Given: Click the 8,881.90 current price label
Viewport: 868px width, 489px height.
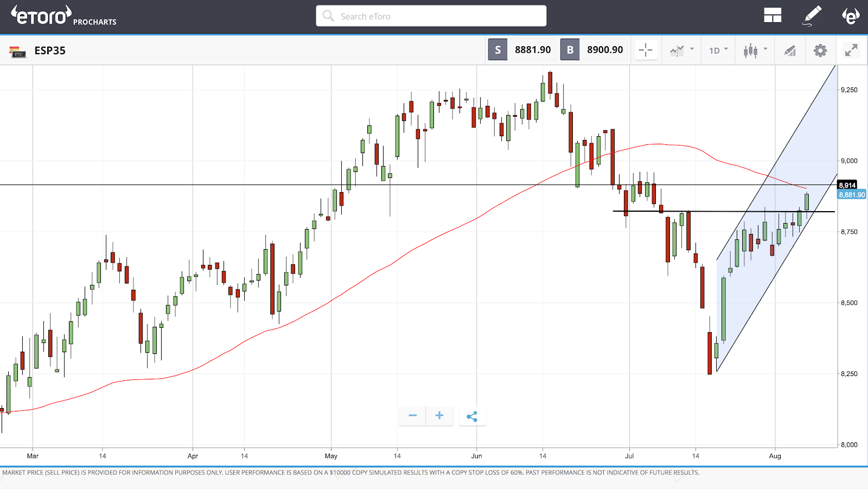Looking at the screenshot, I should click(852, 194).
